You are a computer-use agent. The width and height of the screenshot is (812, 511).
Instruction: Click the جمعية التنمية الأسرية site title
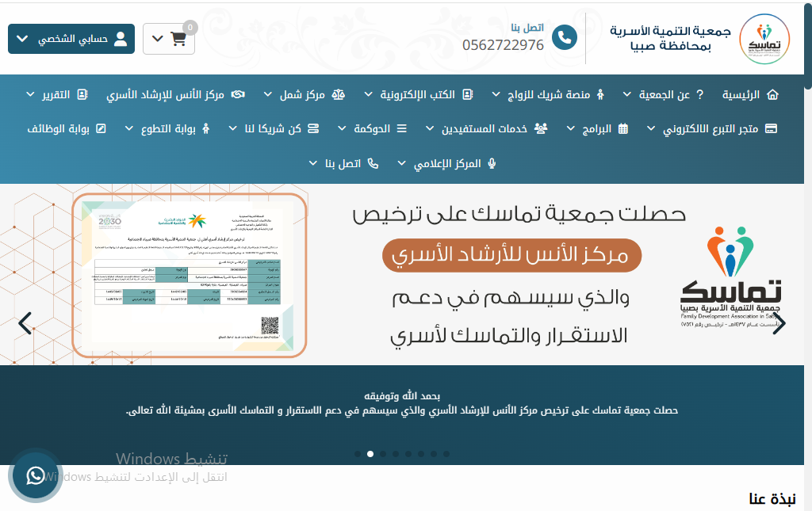pos(670,38)
